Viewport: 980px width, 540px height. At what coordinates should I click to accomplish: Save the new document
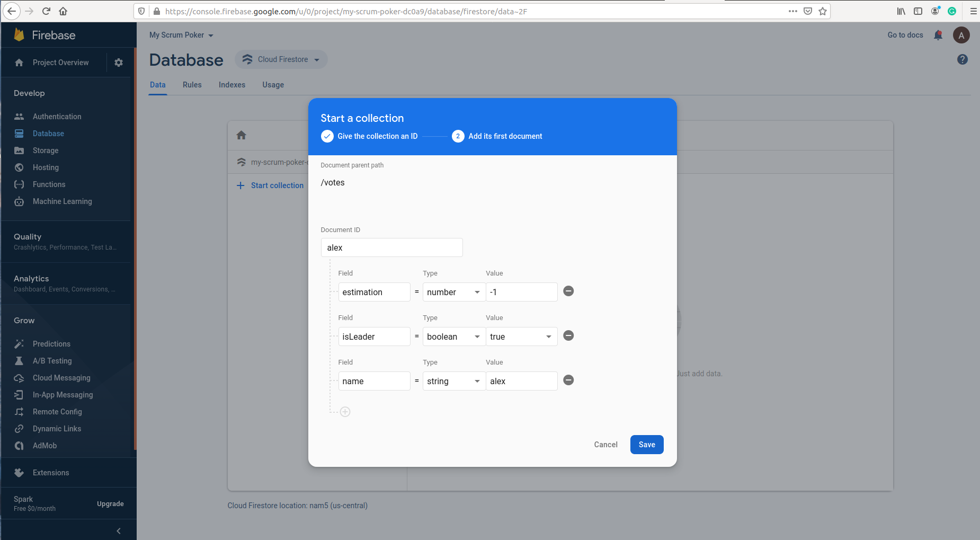646,444
